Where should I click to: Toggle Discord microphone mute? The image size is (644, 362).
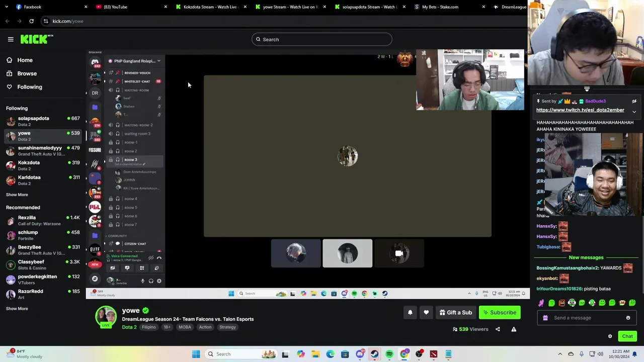coord(142,281)
